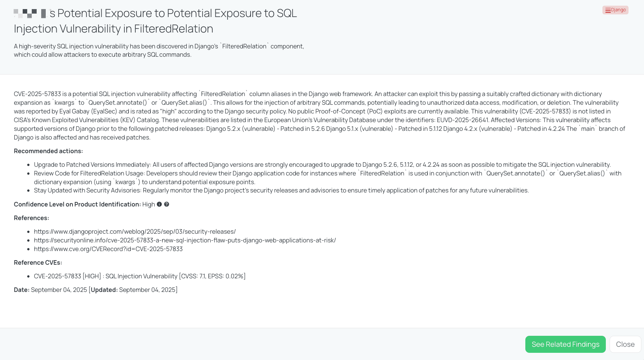This screenshot has width=644, height=360.
Task: Click the Django tag label text
Action: pos(618,10)
